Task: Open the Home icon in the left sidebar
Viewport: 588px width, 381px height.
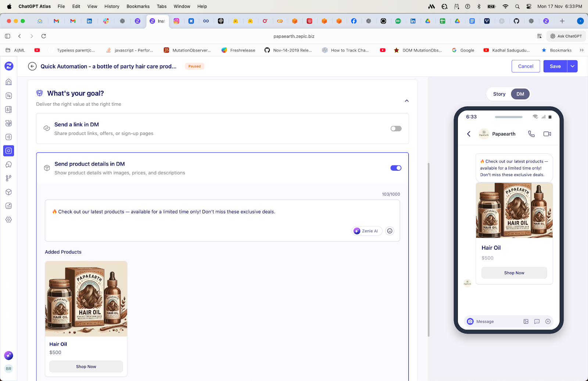Action: pos(9,82)
